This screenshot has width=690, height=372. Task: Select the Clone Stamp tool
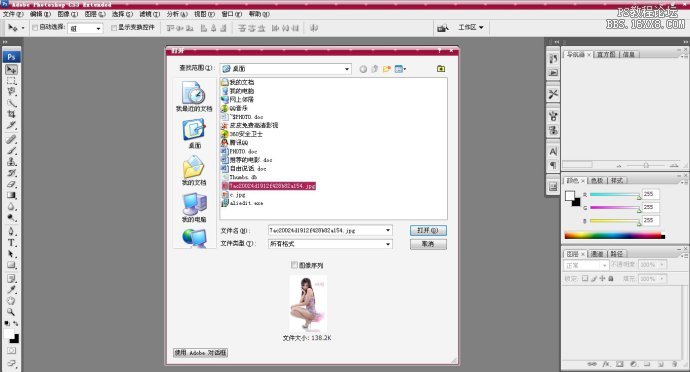click(11, 162)
